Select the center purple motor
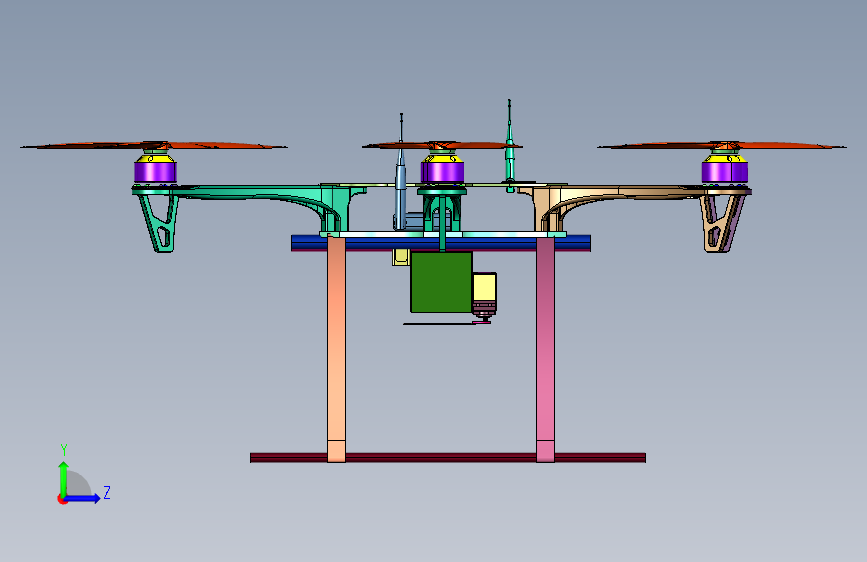The image size is (867, 562). [442, 172]
